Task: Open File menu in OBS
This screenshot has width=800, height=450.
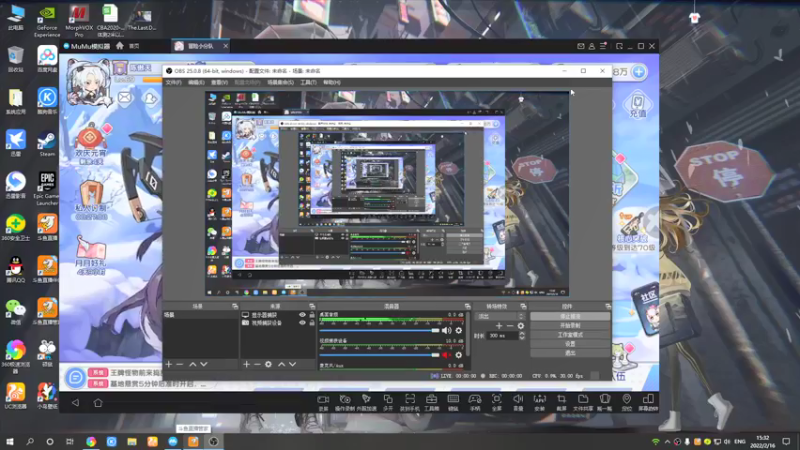Action: 173,82
